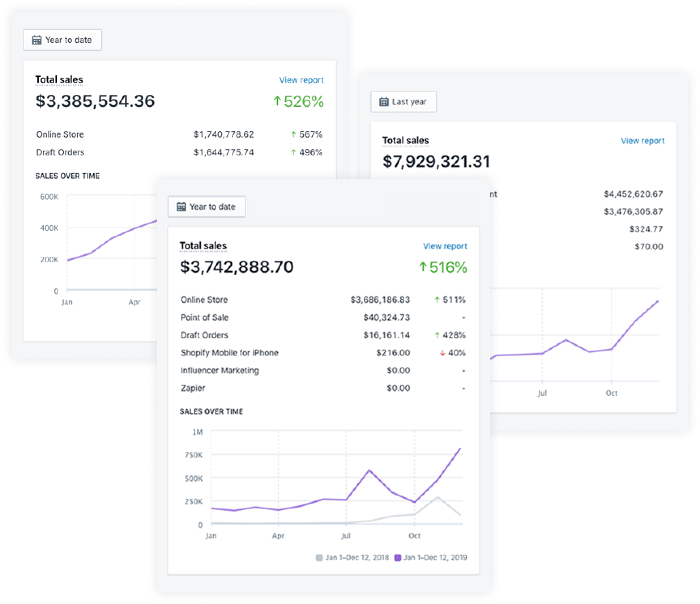
Task: Click the green up arrow beside 526%
Action: click(277, 101)
